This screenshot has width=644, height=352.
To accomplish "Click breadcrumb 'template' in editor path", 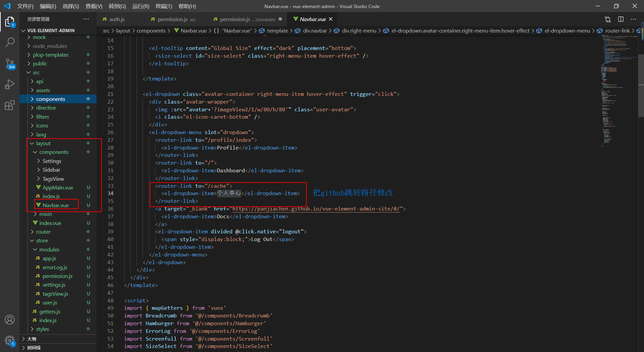I will click(x=277, y=31).
